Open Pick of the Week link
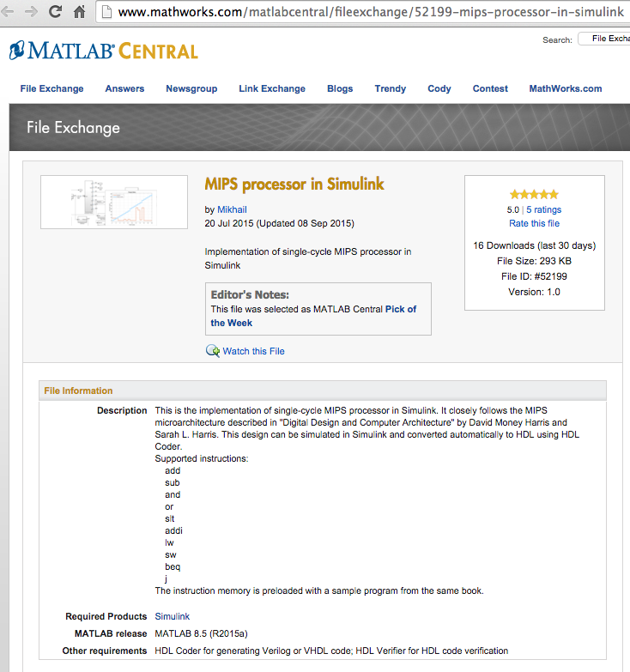Viewport: 630px width, 672px height. click(313, 316)
